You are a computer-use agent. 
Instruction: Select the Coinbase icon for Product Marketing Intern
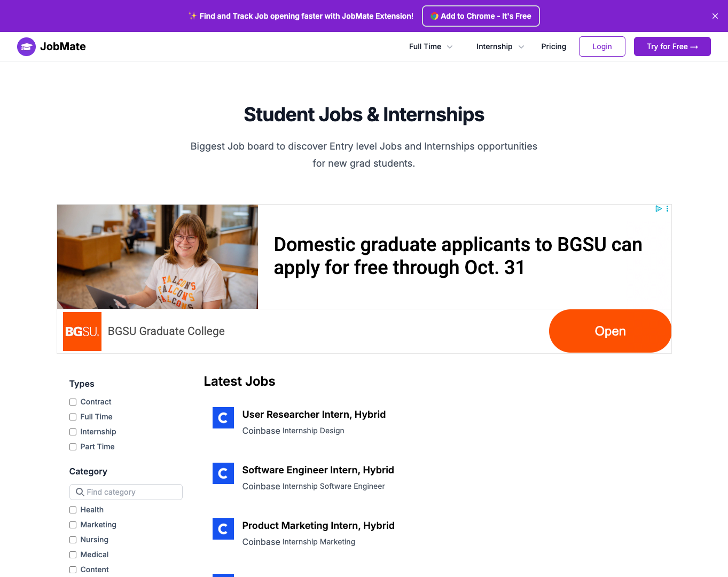click(223, 529)
